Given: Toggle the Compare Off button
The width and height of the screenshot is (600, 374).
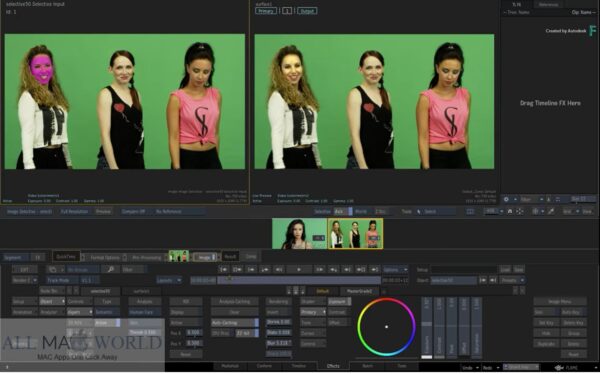Looking at the screenshot, I should 134,211.
